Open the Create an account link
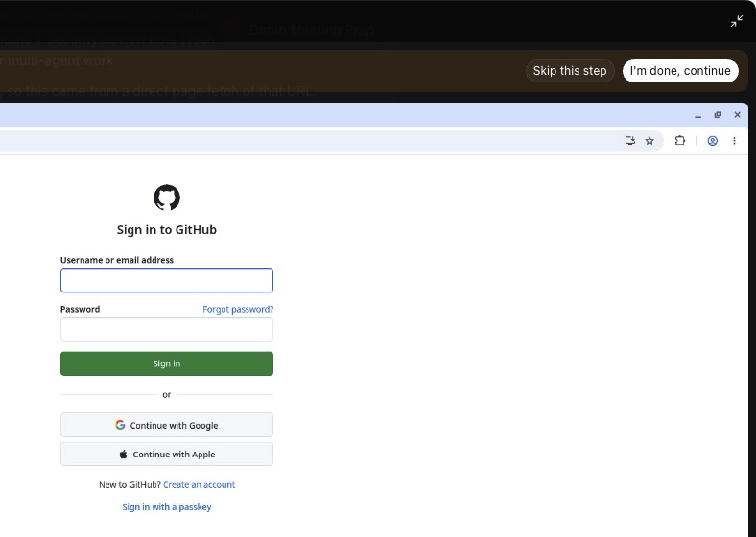Viewport: 756px width, 537px height. (200, 485)
